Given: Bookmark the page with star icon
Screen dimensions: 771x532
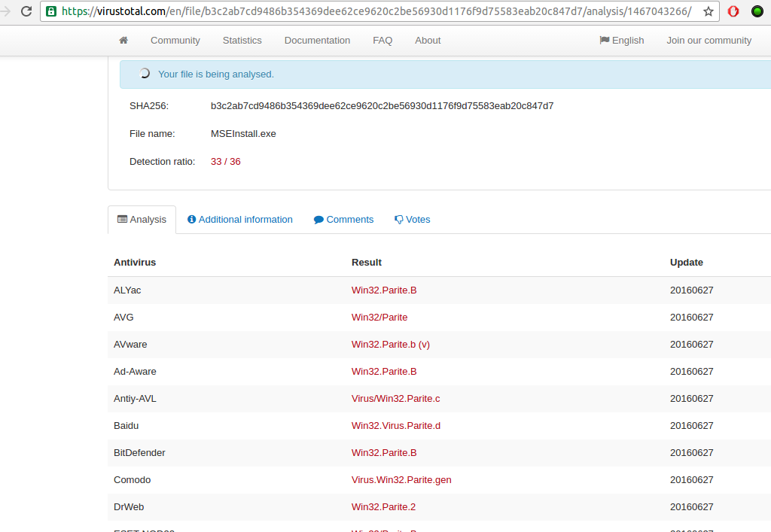Looking at the screenshot, I should point(708,11).
